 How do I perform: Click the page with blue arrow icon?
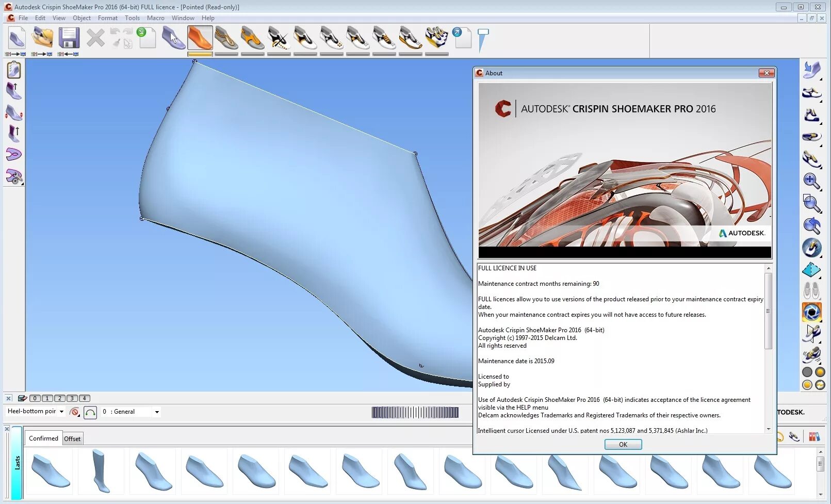coord(462,38)
